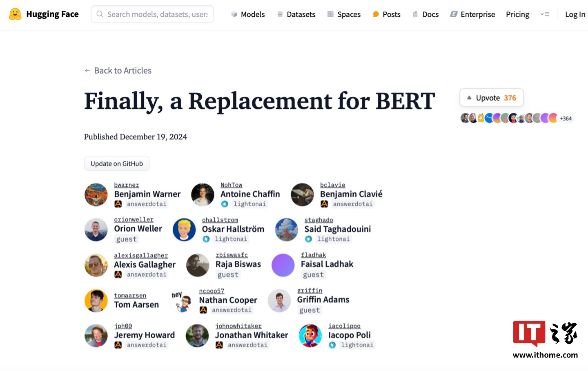Click Faisal Ladhak's purple avatar
The image size is (588, 371).
point(283,265)
